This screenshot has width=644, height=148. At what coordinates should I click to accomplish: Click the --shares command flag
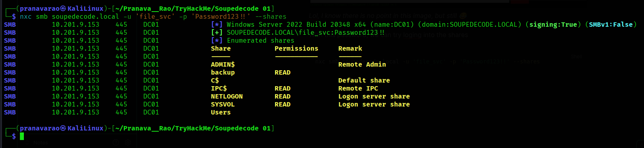coord(271,17)
